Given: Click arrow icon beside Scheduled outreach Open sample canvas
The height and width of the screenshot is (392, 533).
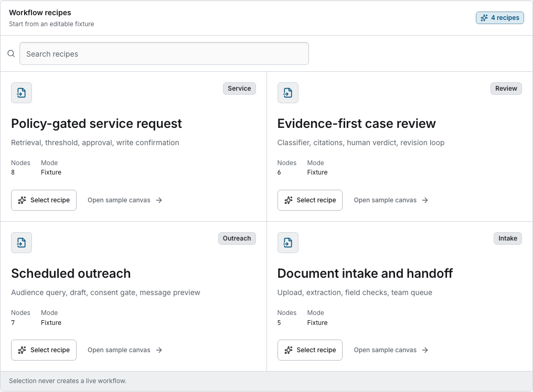Looking at the screenshot, I should point(159,350).
